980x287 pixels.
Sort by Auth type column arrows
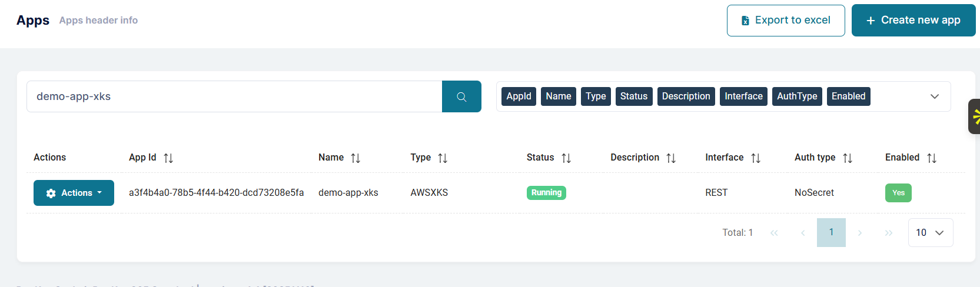coord(848,158)
